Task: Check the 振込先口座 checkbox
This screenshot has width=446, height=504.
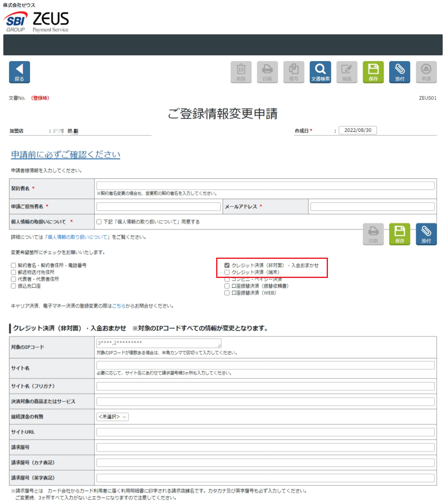Action: tap(13, 286)
